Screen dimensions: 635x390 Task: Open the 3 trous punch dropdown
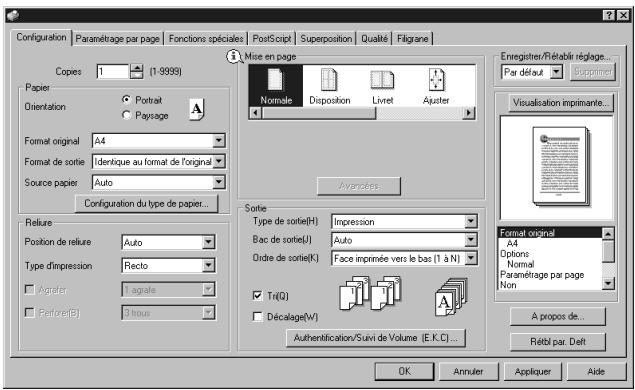[x=208, y=313]
